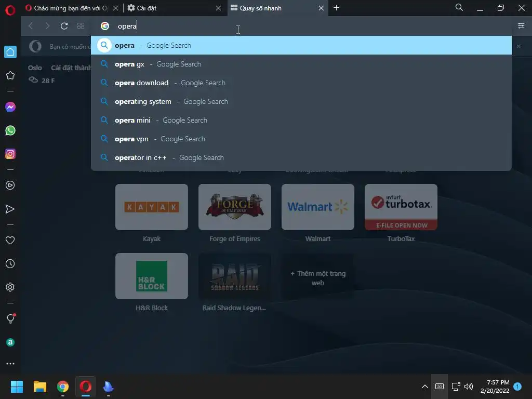Click the Google search engine icon in address bar
This screenshot has height=399, width=532.
[105, 26]
